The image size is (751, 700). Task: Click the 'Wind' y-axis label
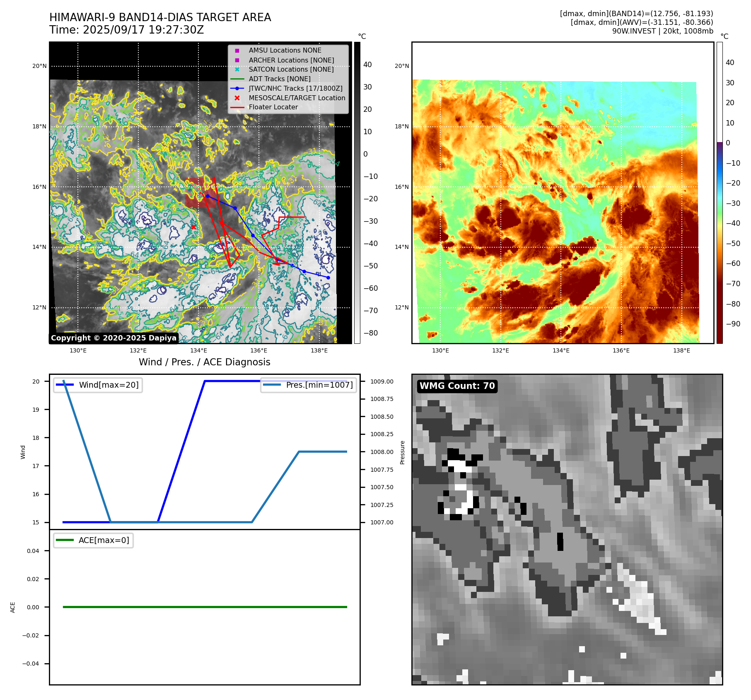[23, 452]
